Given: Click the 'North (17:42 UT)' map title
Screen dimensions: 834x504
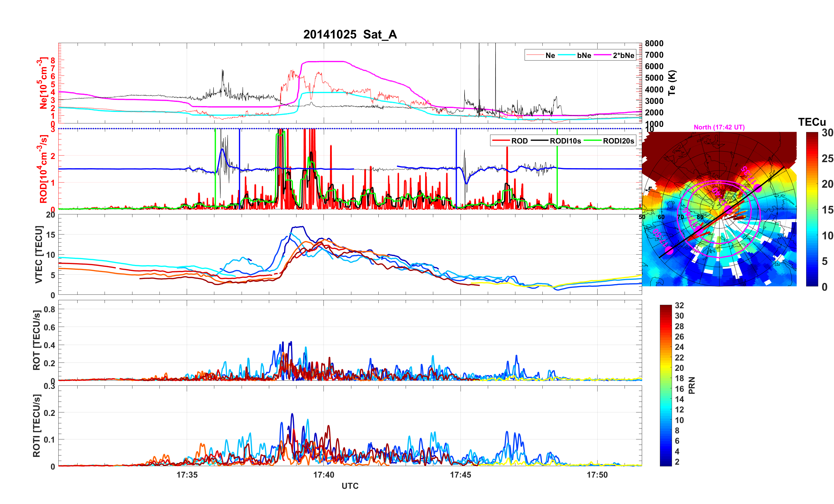Looking at the screenshot, I should tap(719, 127).
